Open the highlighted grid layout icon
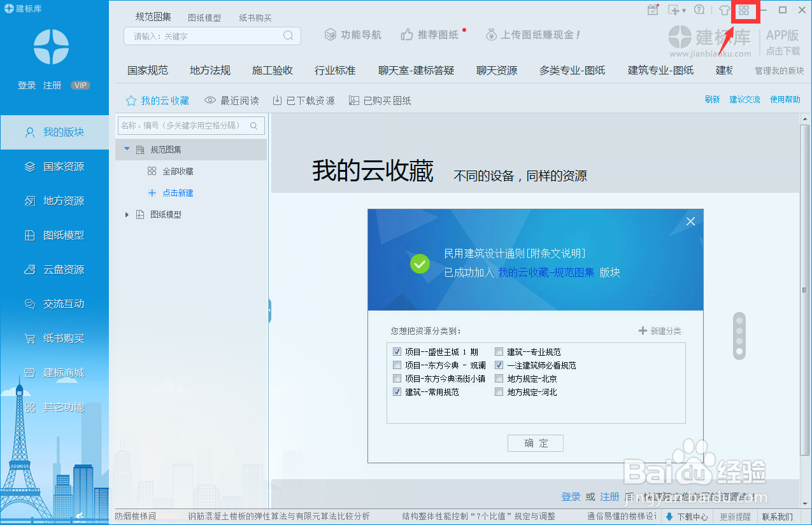Image resolution: width=812 pixels, height=525 pixels. [x=744, y=10]
